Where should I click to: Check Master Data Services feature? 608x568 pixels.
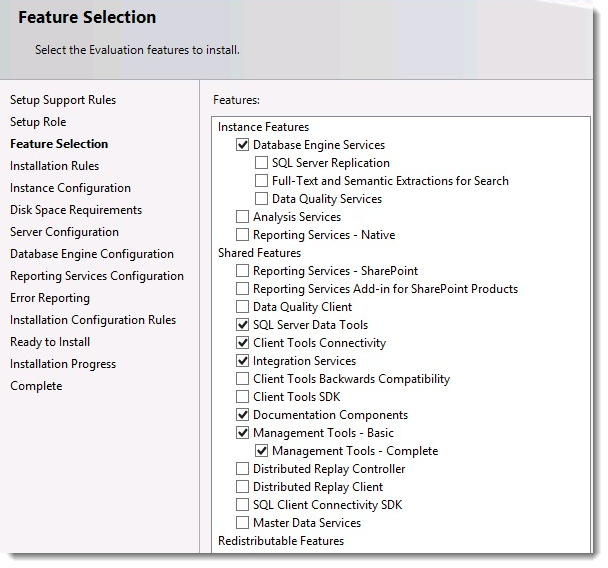tap(242, 523)
